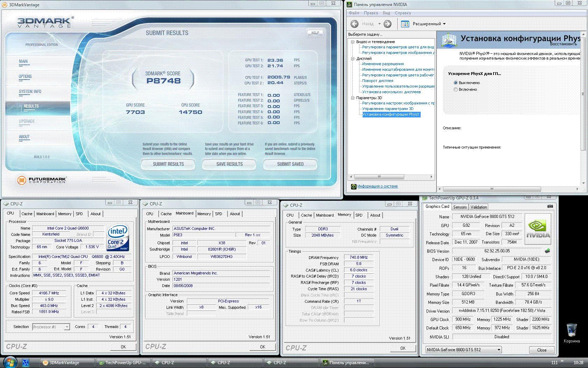Open the Processor #1 selection dropdown
Image resolution: width=588 pixels, height=368 pixels.
(51, 327)
